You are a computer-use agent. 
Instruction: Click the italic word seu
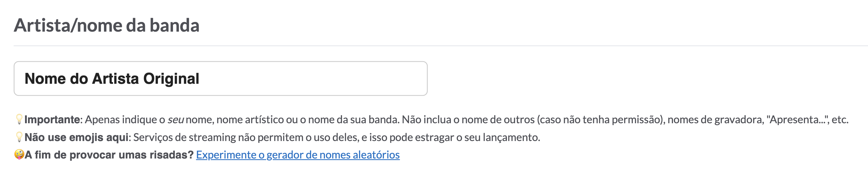175,120
